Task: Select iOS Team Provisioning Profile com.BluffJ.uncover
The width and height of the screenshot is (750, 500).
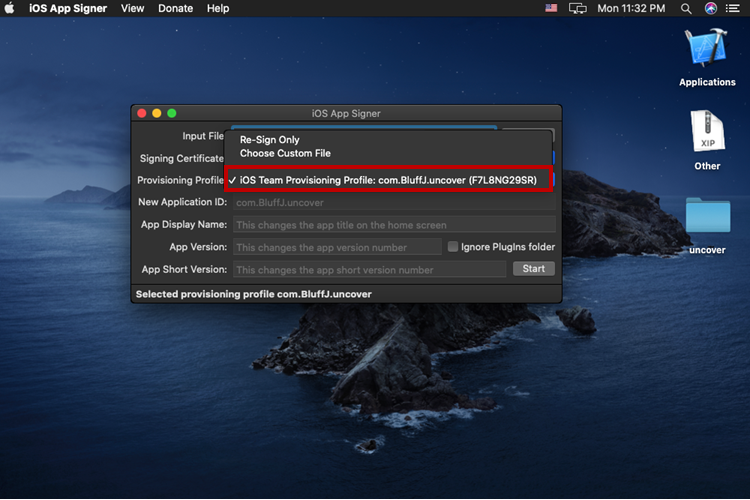Action: click(x=388, y=180)
